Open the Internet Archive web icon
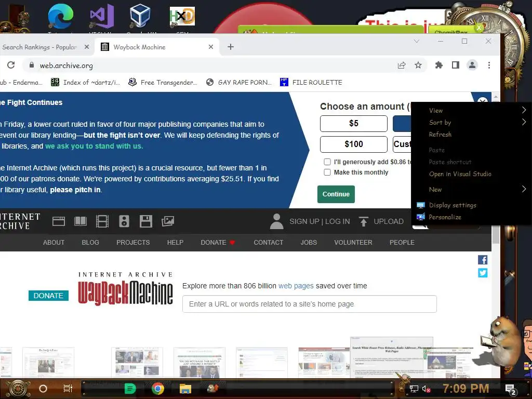Image resolution: width=532 pixels, height=399 pixels. [59, 221]
